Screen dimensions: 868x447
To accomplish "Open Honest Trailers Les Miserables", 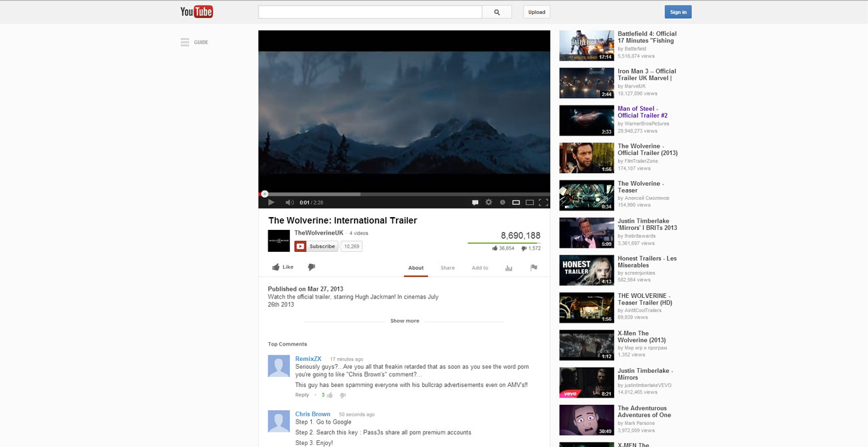I will click(647, 262).
